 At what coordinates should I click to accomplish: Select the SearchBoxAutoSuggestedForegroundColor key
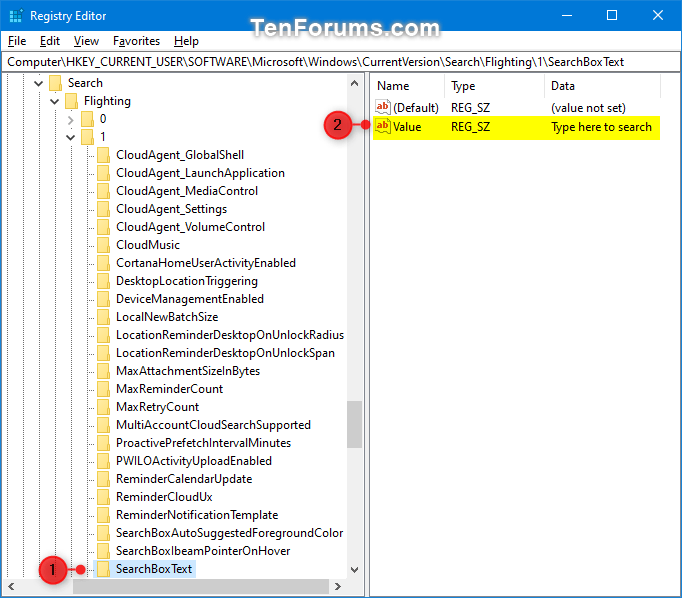(x=229, y=533)
